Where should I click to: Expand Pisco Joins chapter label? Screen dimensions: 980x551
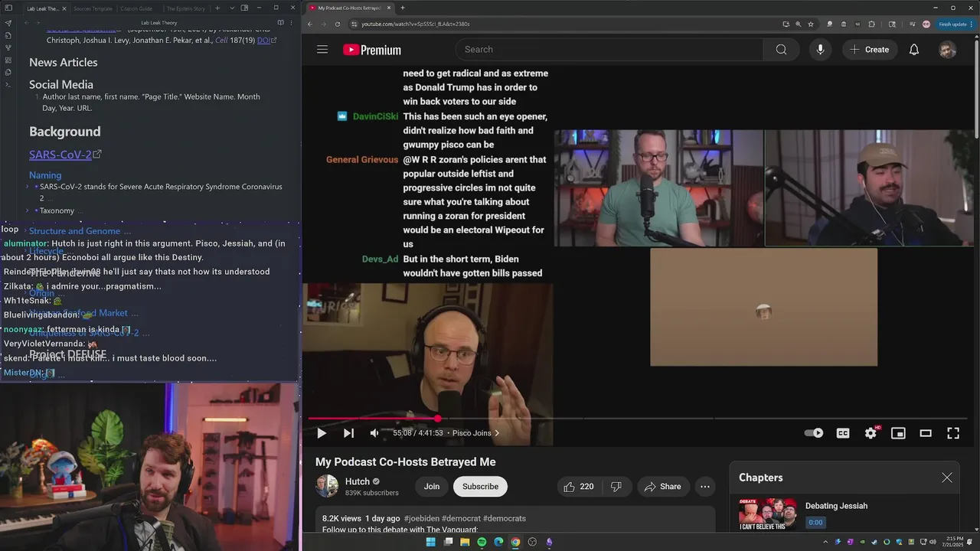pyautogui.click(x=475, y=433)
